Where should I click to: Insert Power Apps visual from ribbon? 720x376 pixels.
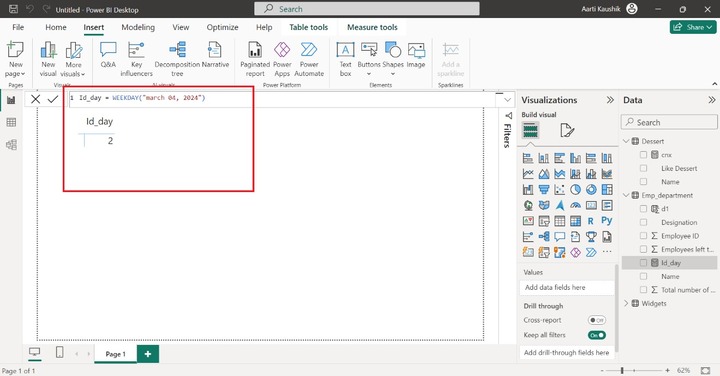point(282,59)
